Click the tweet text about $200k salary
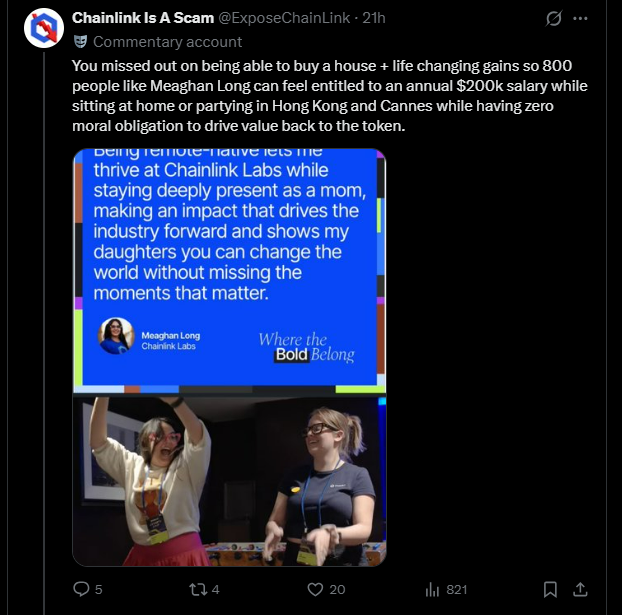This screenshot has height=615, width=622. point(330,96)
